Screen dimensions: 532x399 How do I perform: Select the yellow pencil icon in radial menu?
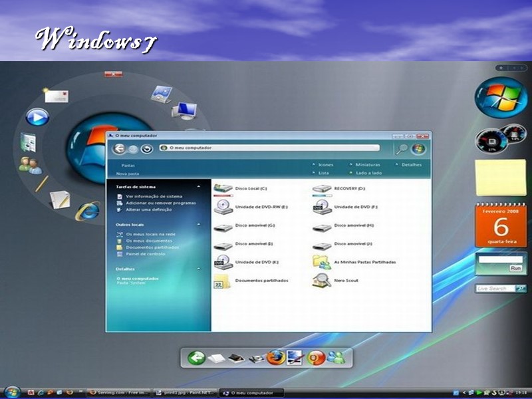[42, 184]
